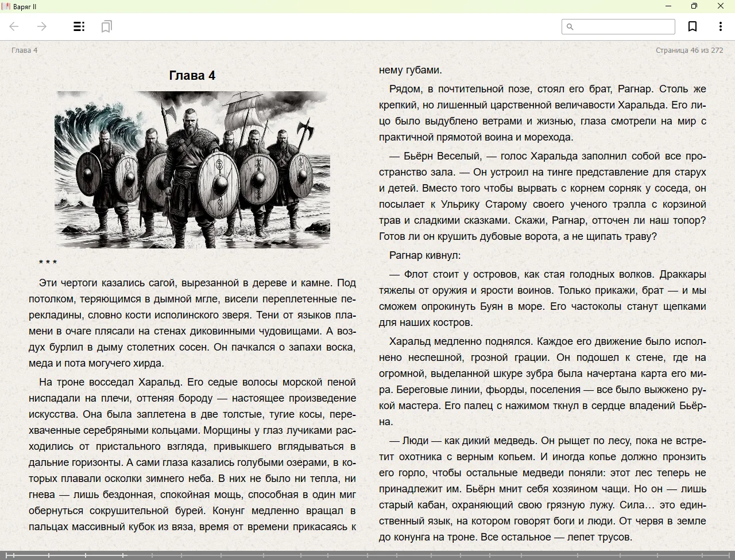
Task: Go forward with the right arrow
Action: click(x=42, y=26)
